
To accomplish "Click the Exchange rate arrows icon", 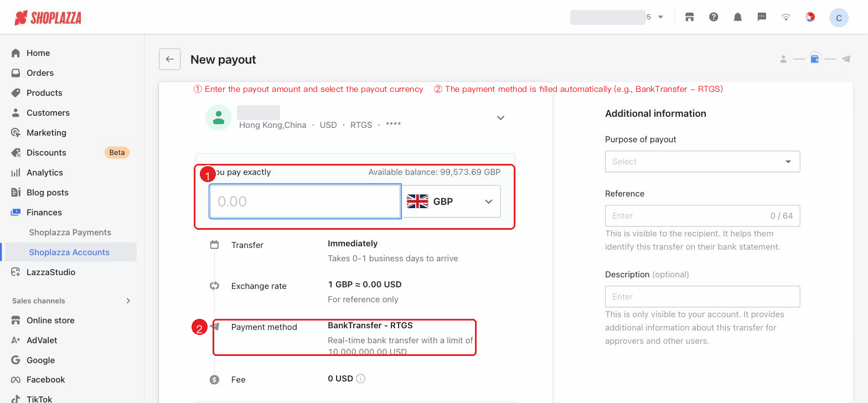I will coord(214,286).
